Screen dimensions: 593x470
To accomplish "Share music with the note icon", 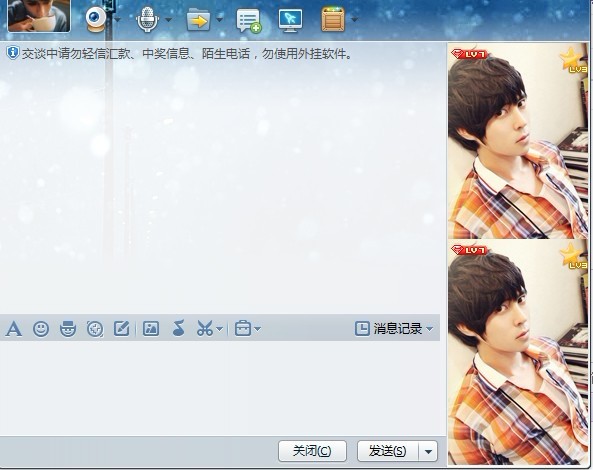I will 178,328.
